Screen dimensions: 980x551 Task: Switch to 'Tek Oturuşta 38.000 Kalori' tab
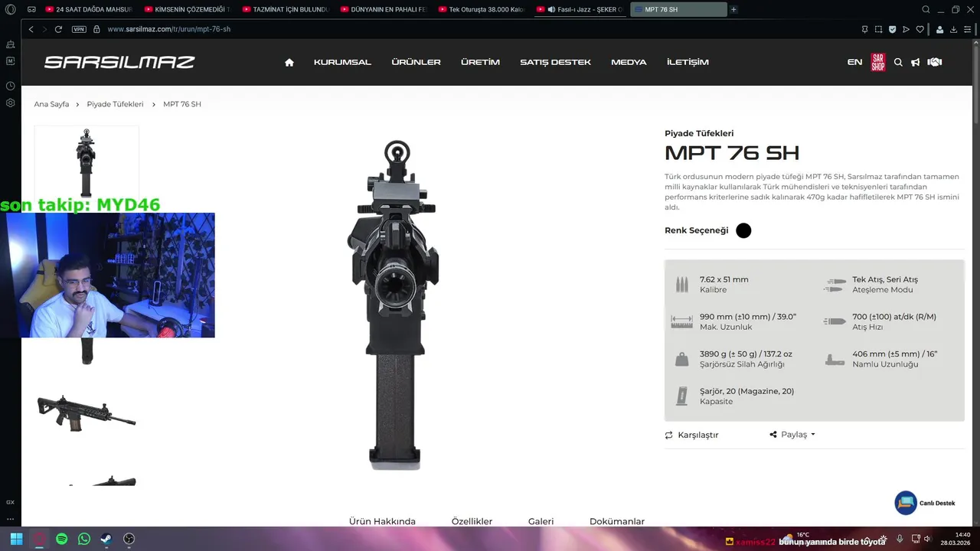pos(480,9)
